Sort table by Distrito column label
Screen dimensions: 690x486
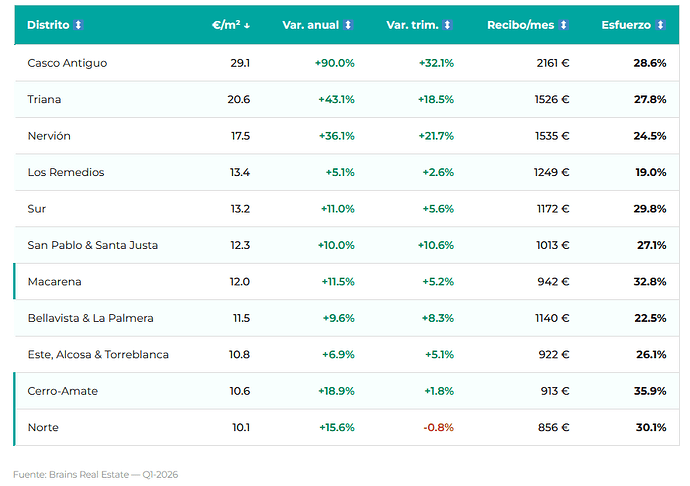coord(48,25)
